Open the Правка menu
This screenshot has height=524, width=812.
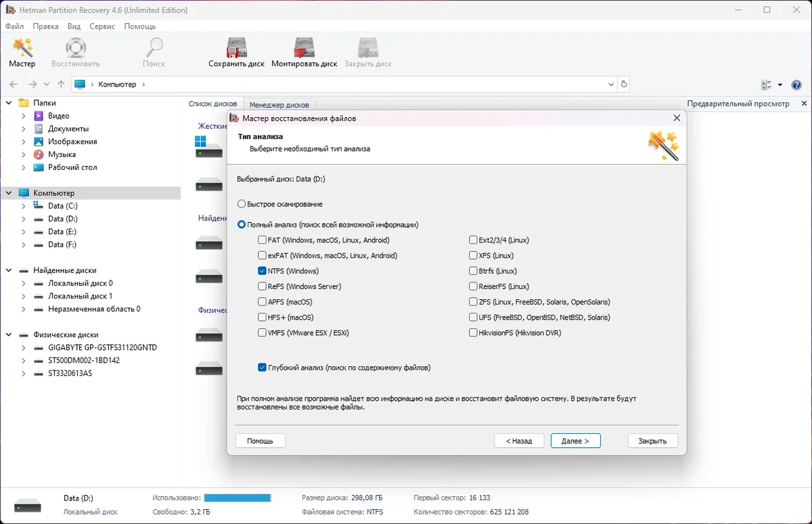coord(45,26)
